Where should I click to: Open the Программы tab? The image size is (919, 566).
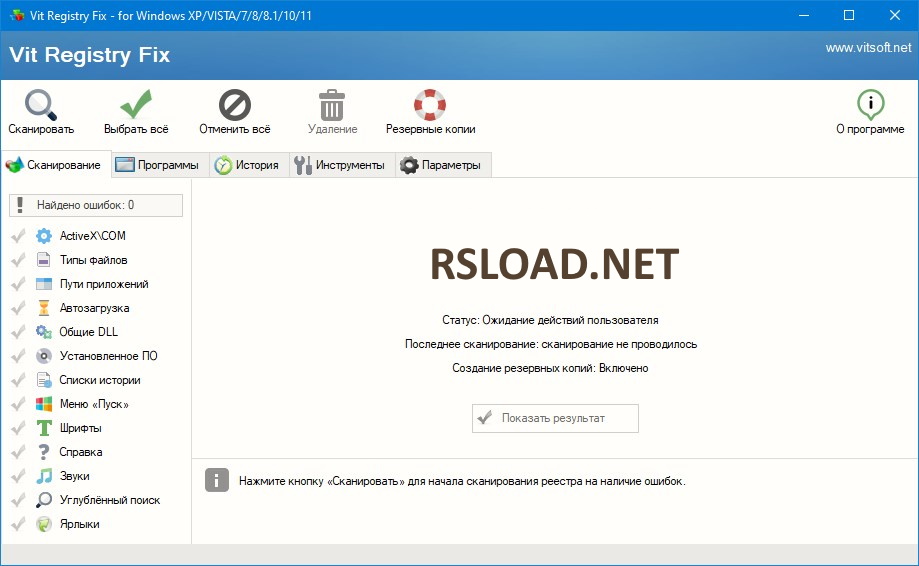pos(160,165)
